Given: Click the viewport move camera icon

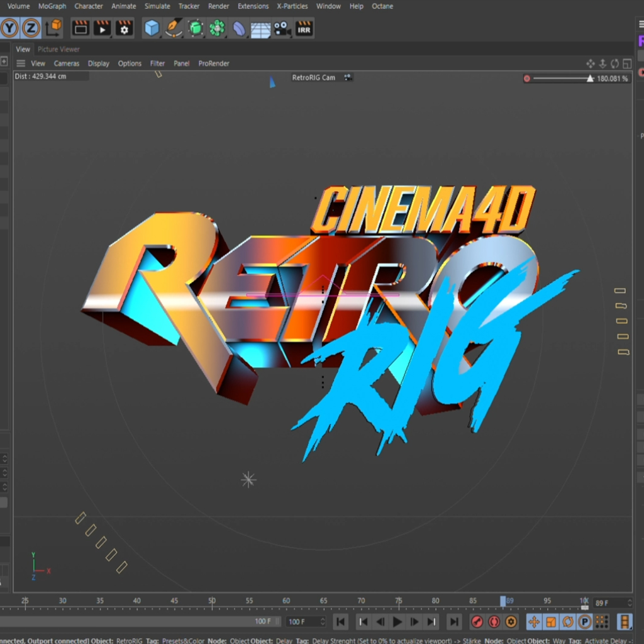Looking at the screenshot, I should 590,64.
